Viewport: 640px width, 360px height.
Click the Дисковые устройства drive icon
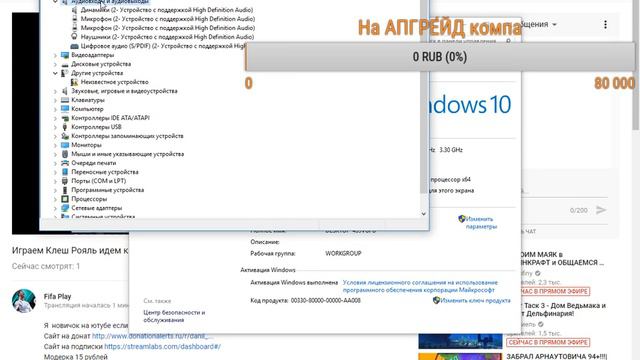click(64, 64)
